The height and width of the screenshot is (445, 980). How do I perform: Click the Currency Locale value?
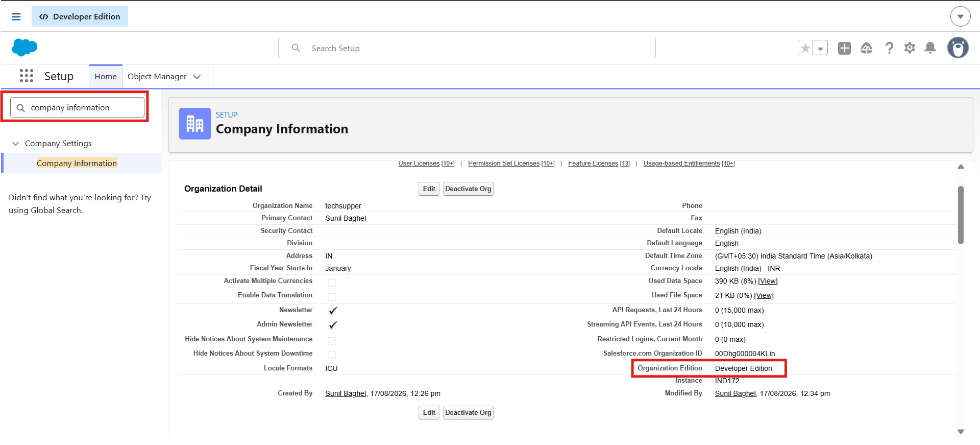tap(747, 269)
